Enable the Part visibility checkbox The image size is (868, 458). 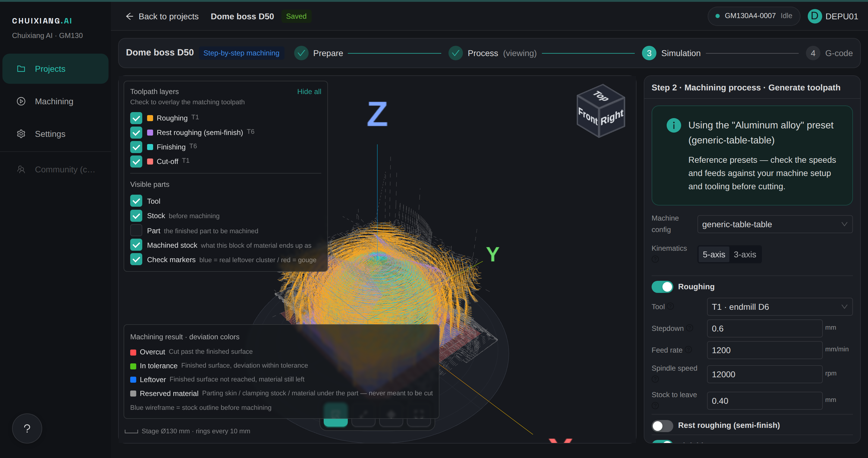(136, 231)
